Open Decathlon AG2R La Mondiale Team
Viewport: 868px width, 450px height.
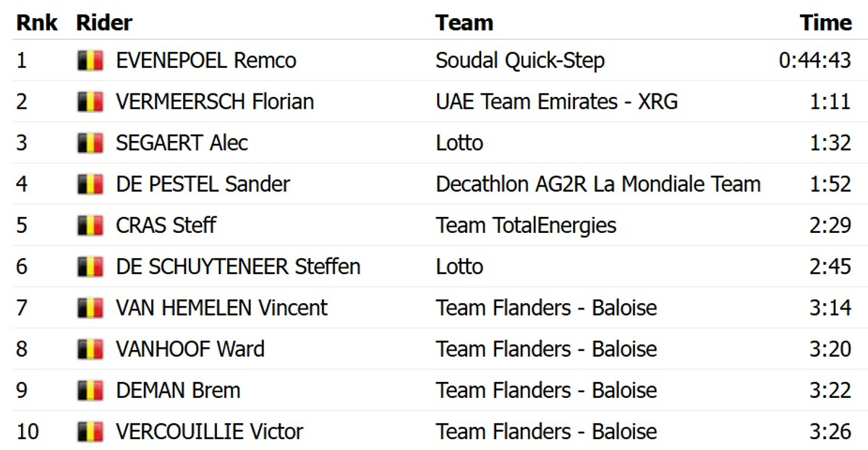coord(597,184)
